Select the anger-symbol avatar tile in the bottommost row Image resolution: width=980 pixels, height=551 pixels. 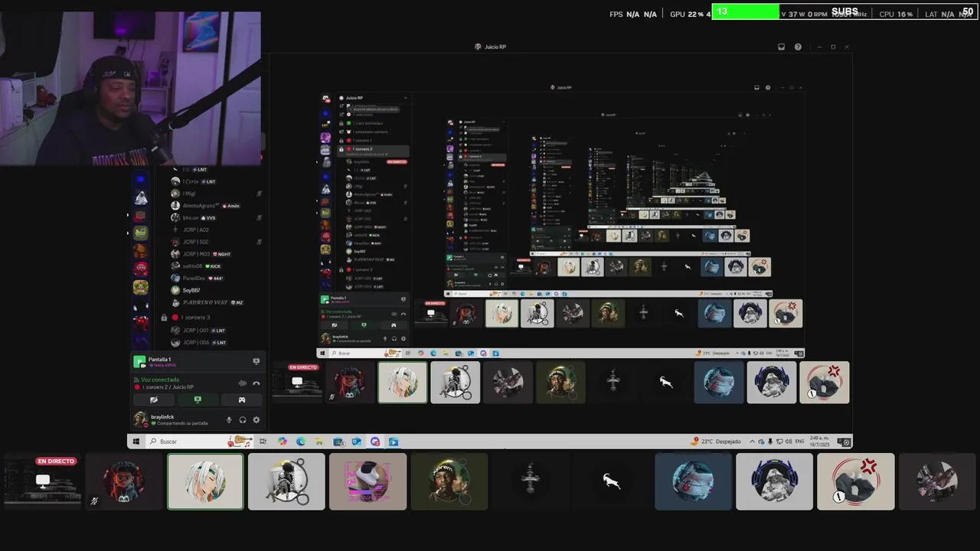(855, 481)
